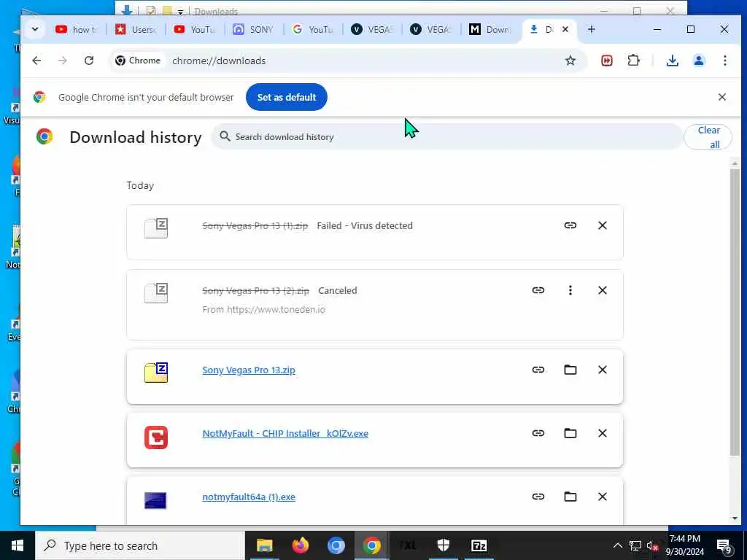Open 7-Zip from the taskbar

tap(479, 545)
